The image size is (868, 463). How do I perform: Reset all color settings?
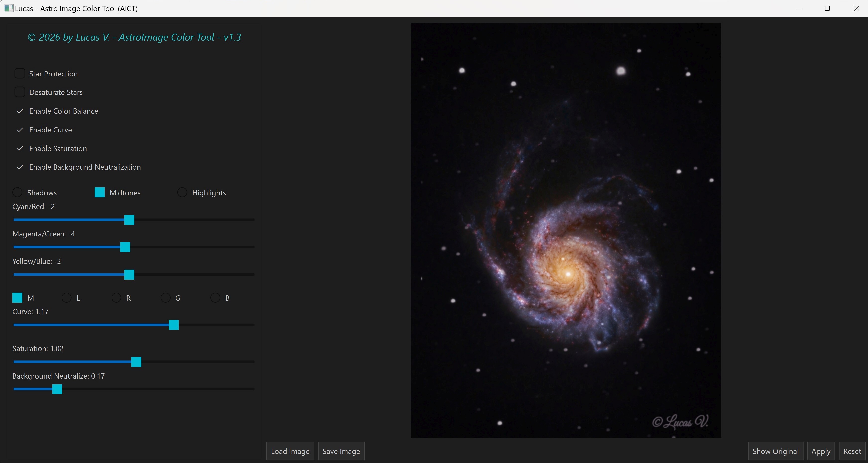[x=852, y=451]
